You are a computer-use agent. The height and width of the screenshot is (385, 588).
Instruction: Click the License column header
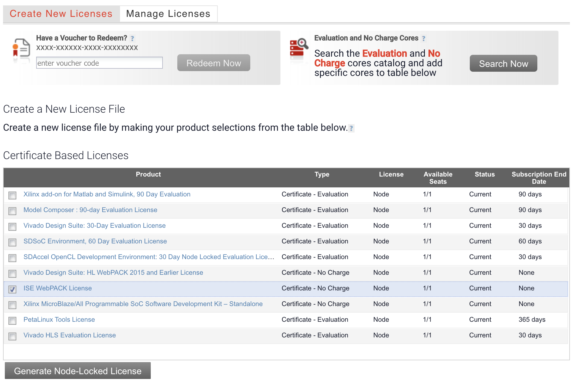tap(391, 174)
